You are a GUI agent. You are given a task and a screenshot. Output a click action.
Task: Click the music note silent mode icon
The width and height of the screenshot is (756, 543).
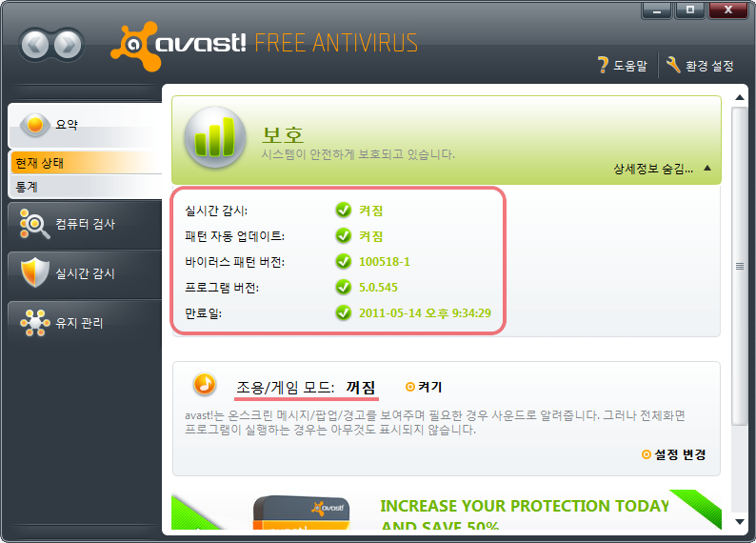pos(205,384)
